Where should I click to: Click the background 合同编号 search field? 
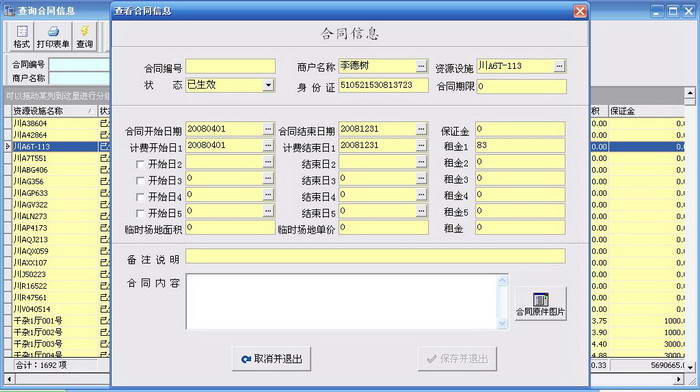tap(79, 64)
